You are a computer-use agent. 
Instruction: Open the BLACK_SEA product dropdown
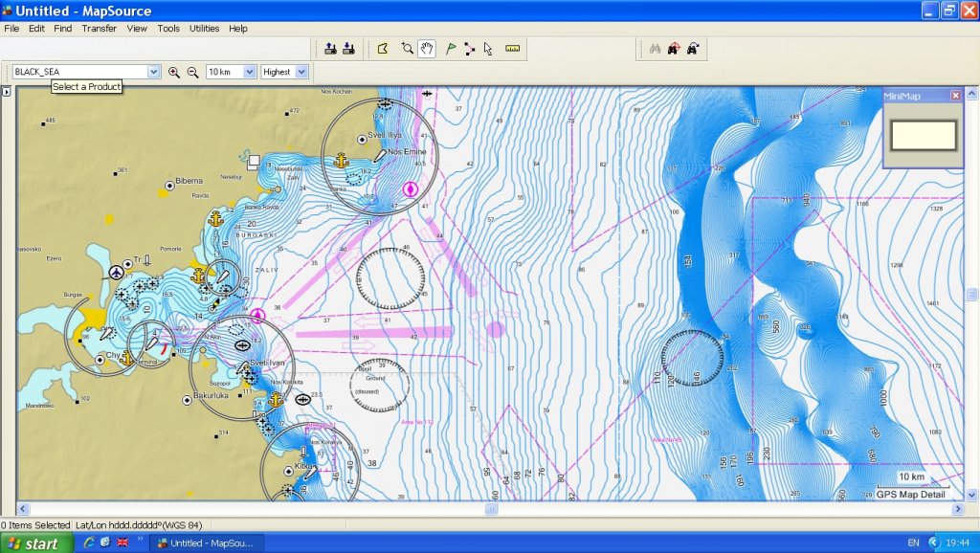coord(153,72)
